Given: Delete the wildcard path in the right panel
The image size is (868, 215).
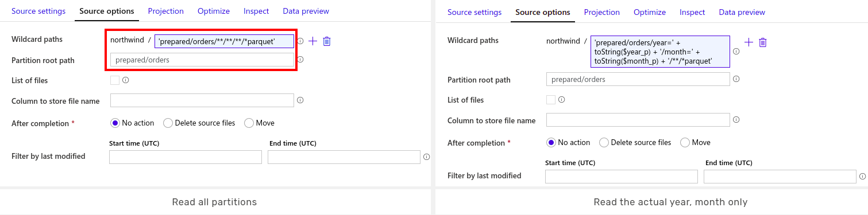Looking at the screenshot, I should pyautogui.click(x=763, y=42).
